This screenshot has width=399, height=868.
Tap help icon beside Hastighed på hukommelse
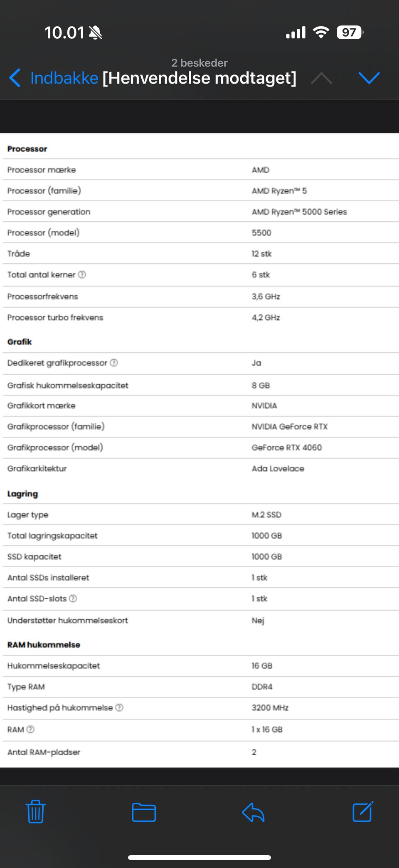click(119, 707)
